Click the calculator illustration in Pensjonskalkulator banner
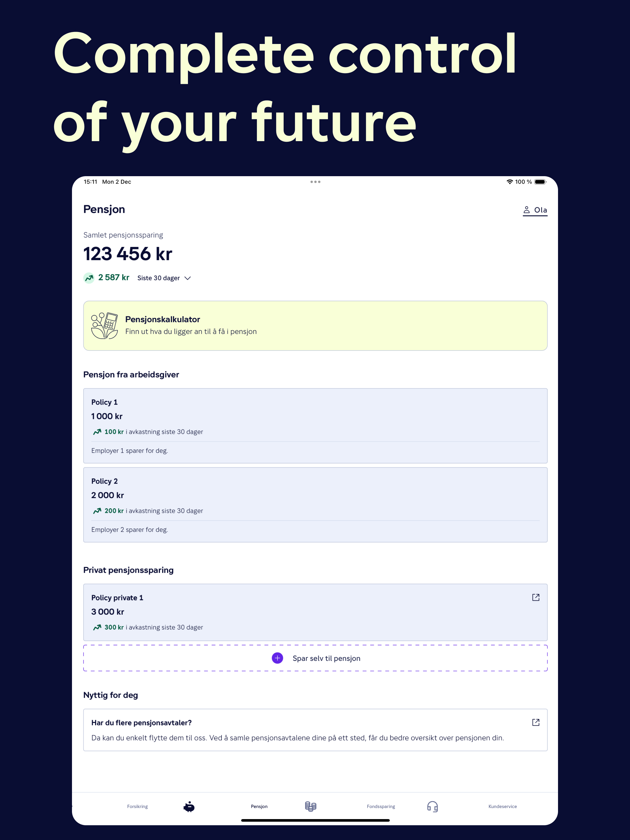Viewport: 630px width, 840px height. [104, 326]
